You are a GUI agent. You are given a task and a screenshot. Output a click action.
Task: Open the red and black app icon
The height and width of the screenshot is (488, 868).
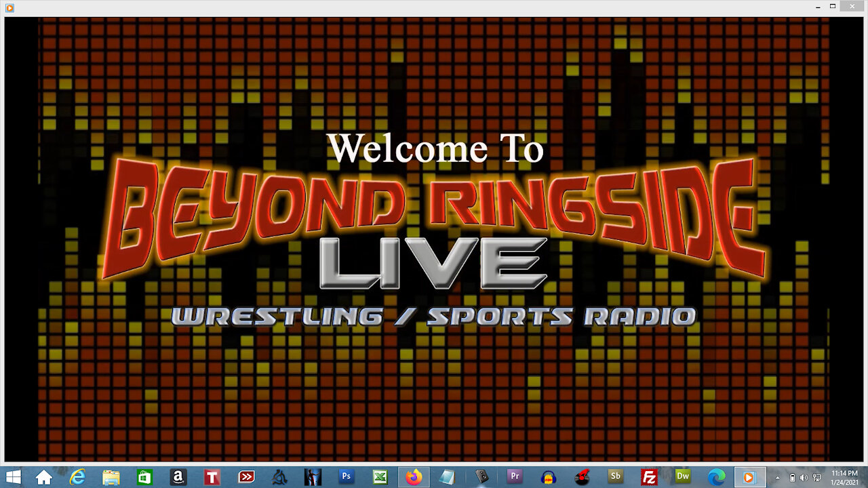[x=581, y=477]
